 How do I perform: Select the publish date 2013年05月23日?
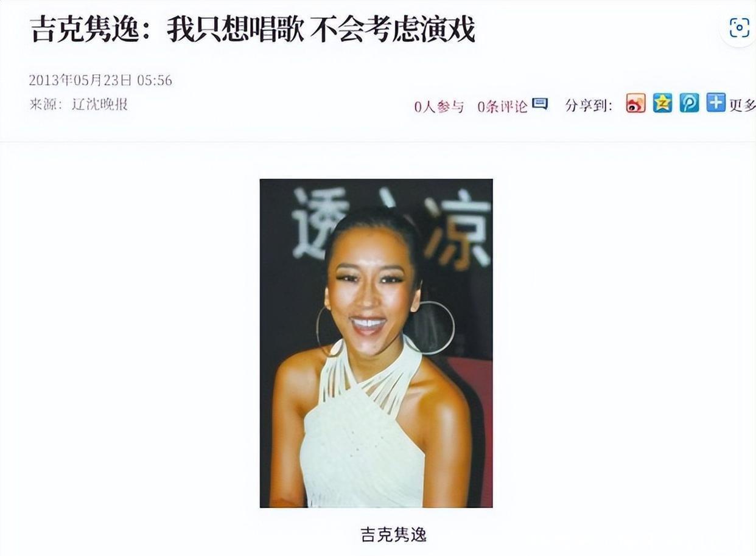coord(80,80)
